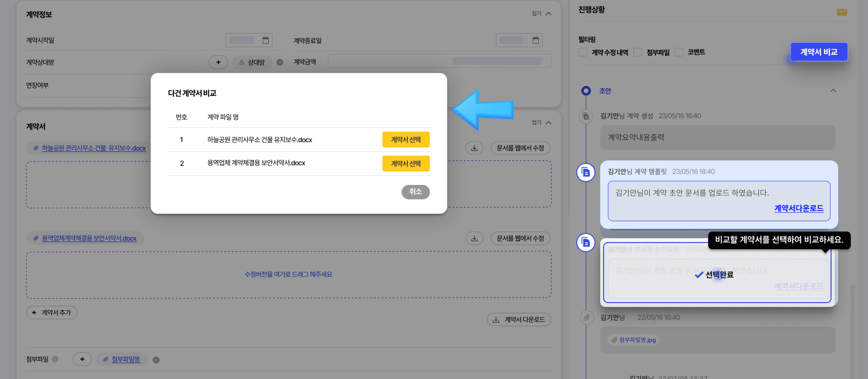Open the mail envelope icon in 진행상황
The width and height of the screenshot is (868, 379).
842,12
